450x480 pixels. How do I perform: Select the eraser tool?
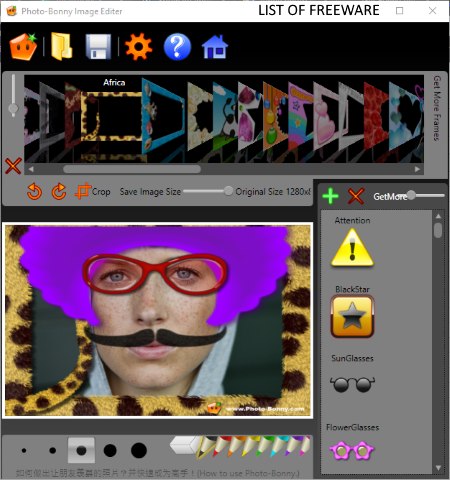coord(184,445)
